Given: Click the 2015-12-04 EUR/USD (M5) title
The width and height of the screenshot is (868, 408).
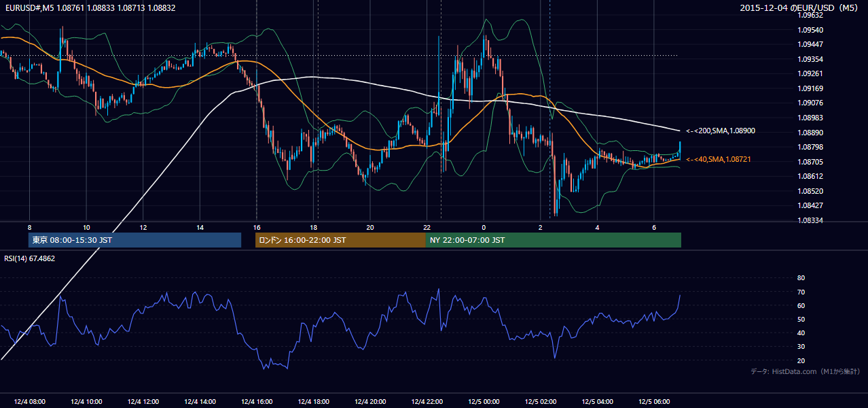Looking at the screenshot, I should [800, 8].
